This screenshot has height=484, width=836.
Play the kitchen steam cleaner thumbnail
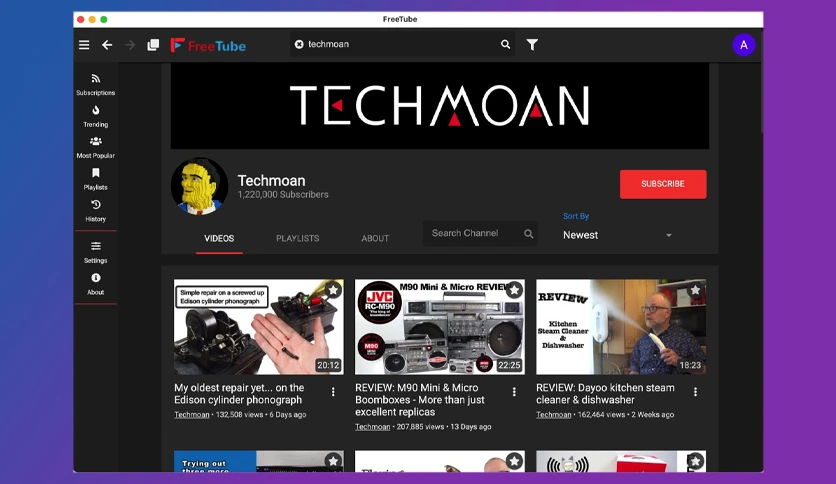point(621,327)
